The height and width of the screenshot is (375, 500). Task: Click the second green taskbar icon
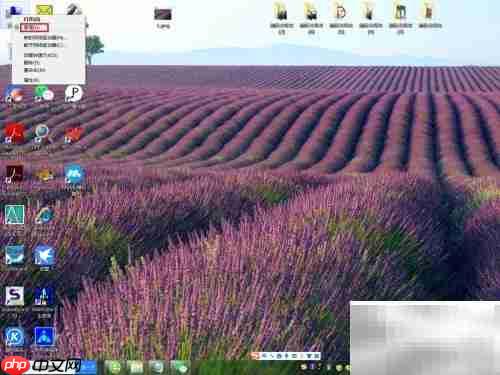click(136, 367)
